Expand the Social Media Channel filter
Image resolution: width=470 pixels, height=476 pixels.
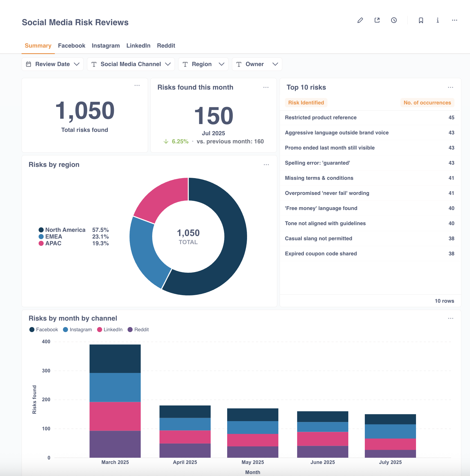point(131,64)
